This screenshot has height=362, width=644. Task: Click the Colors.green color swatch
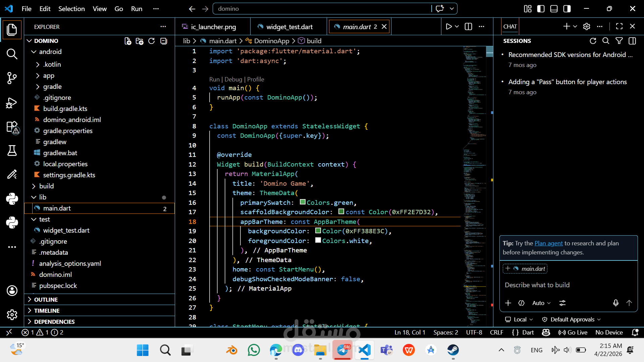[303, 202]
